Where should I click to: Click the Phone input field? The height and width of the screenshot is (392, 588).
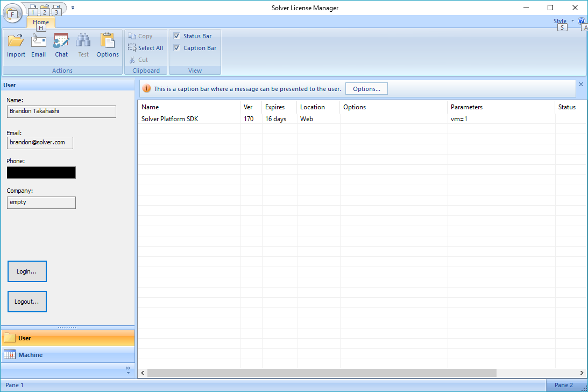[41, 172]
